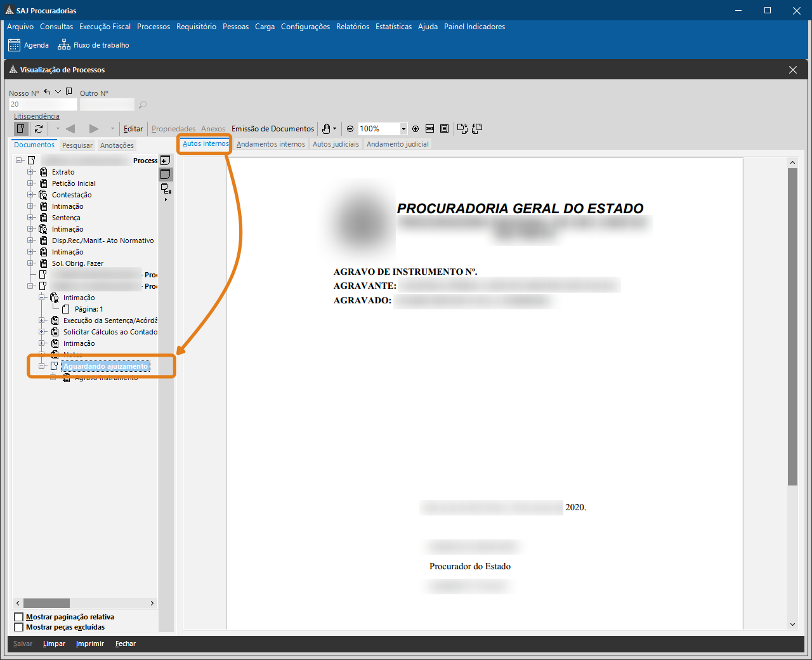Click the zoom in plus icon
Image resolution: width=812 pixels, height=660 pixels.
point(416,129)
